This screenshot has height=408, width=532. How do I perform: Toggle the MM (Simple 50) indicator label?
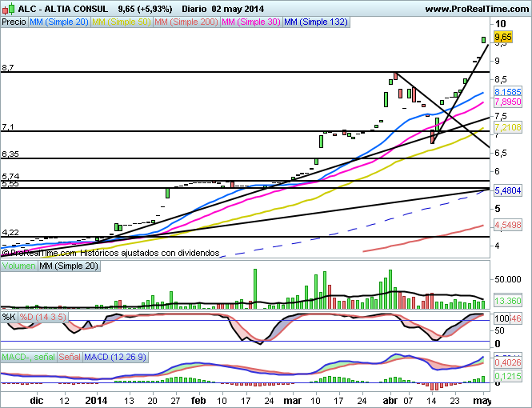point(120,22)
